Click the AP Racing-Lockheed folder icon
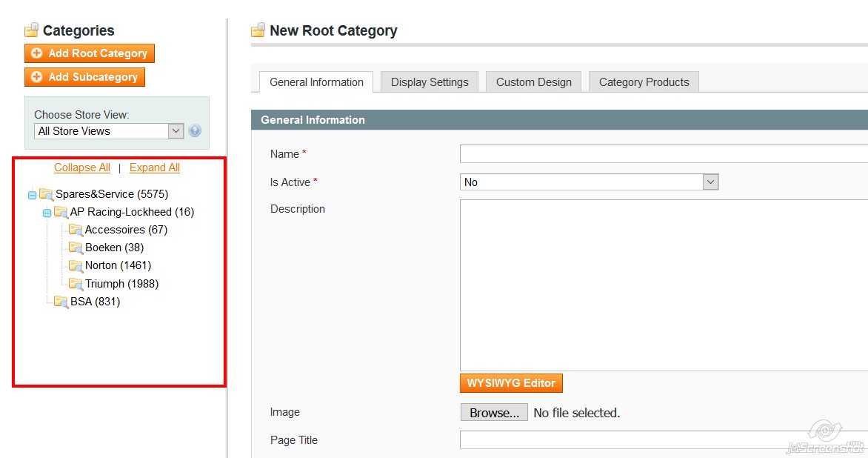The width and height of the screenshot is (868, 458). [61, 212]
